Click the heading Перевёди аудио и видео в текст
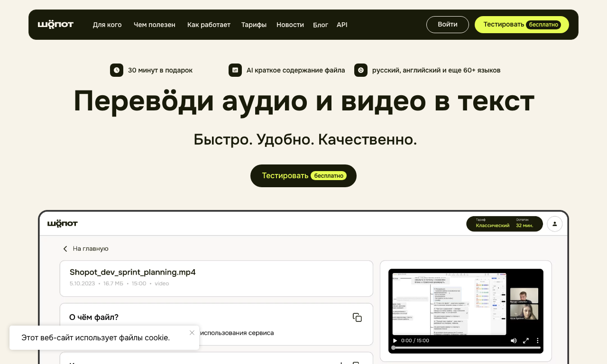 click(304, 101)
